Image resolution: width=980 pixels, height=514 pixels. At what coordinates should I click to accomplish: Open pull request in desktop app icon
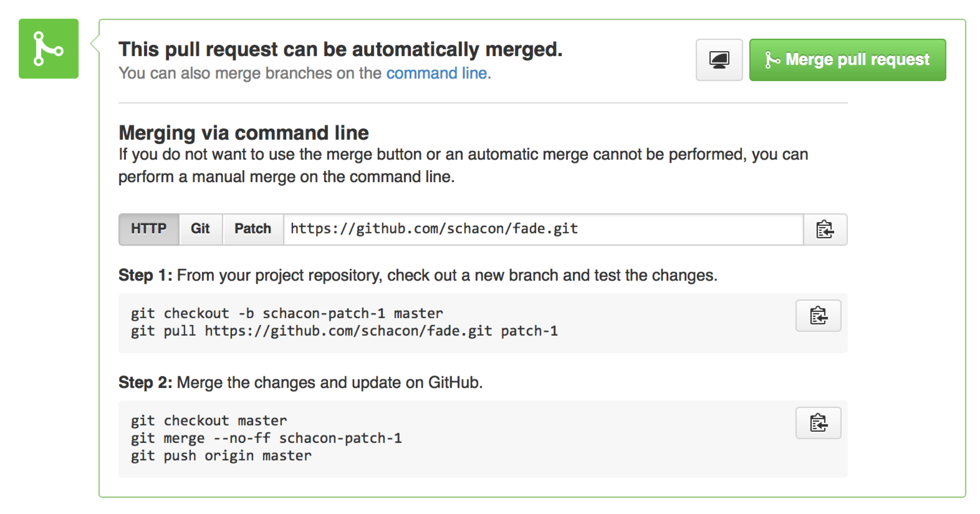pyautogui.click(x=719, y=60)
